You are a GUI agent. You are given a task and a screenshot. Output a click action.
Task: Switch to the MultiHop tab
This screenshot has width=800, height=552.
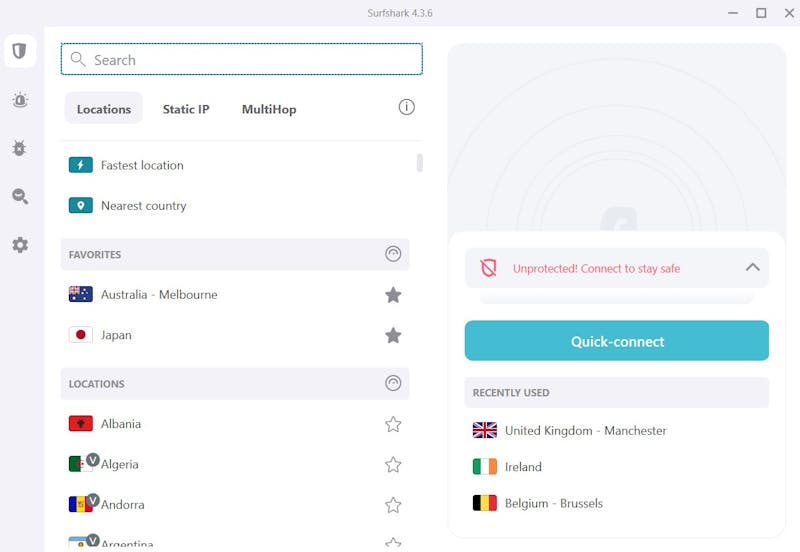tap(269, 109)
